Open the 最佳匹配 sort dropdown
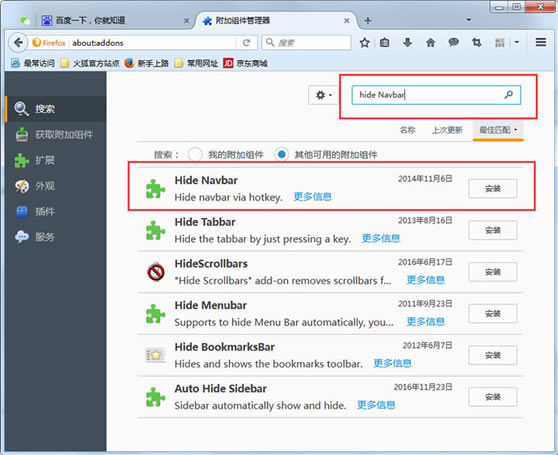 [498, 130]
